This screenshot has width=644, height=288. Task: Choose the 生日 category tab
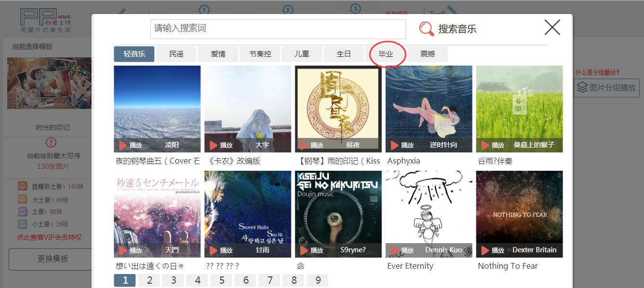click(344, 54)
